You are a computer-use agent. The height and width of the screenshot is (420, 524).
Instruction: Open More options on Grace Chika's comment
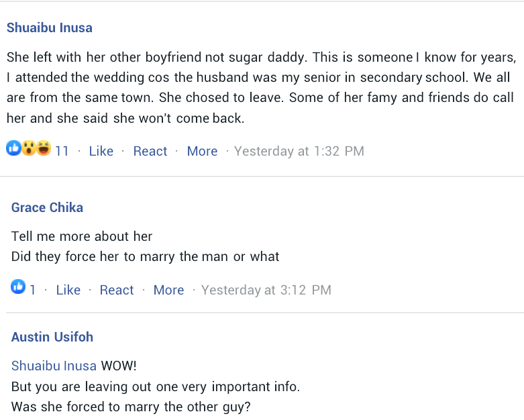click(x=168, y=290)
